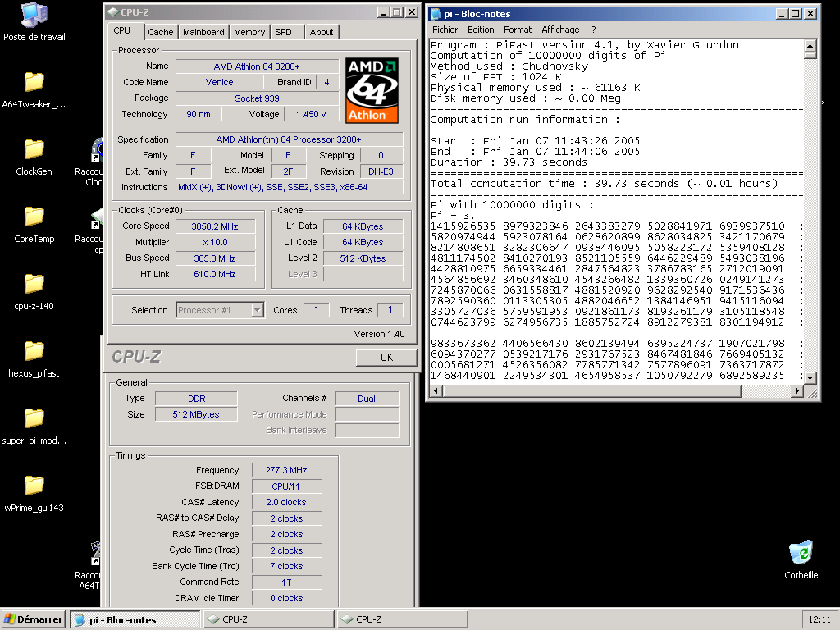The height and width of the screenshot is (630, 840).
Task: Click the DRAM Idle Timer value 0 clocks
Action: pyautogui.click(x=286, y=598)
